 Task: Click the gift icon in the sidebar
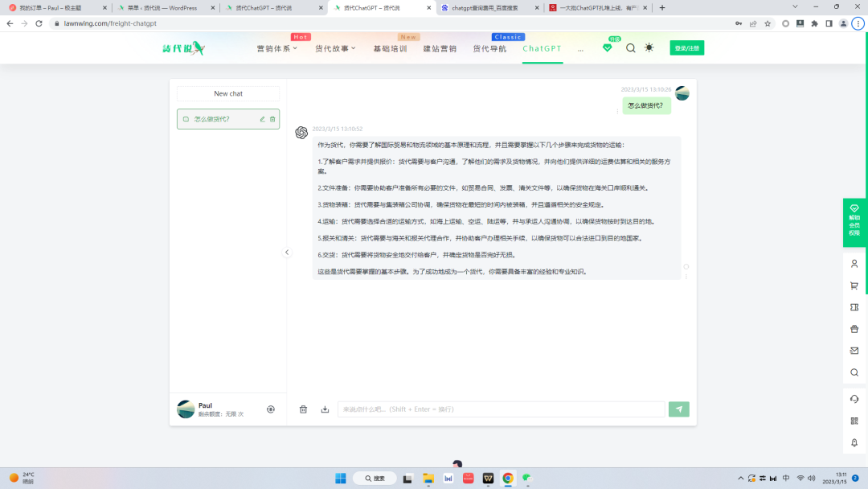pos(854,328)
